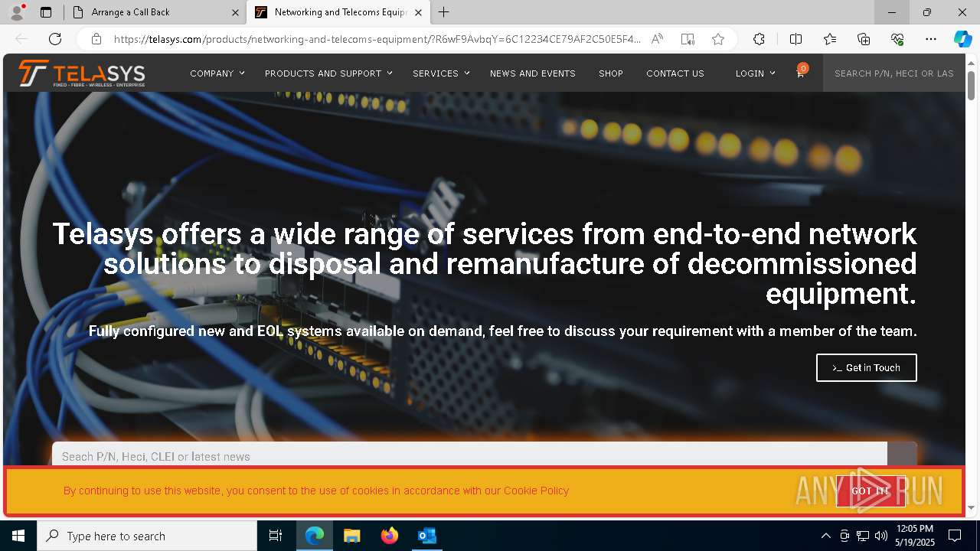Viewport: 980px width, 551px height.
Task: Open Outlook from the taskbar
Action: [427, 536]
